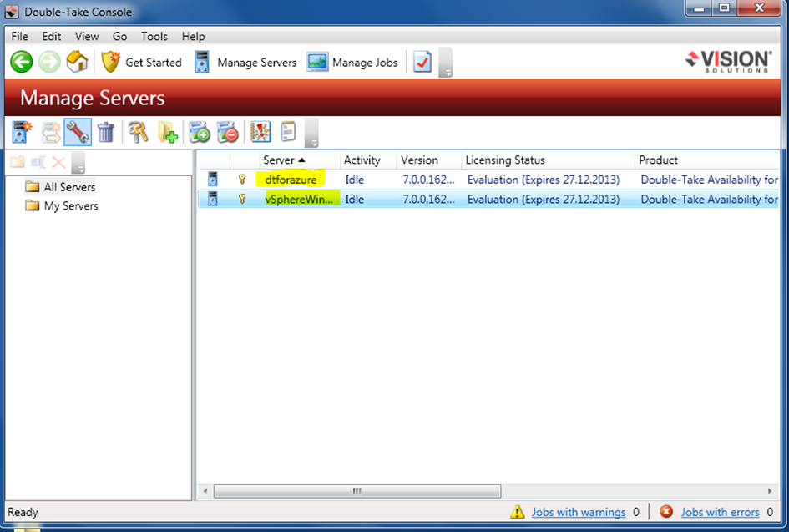Open Provide Credentials keys icon
The height and width of the screenshot is (532, 789).
point(138,132)
